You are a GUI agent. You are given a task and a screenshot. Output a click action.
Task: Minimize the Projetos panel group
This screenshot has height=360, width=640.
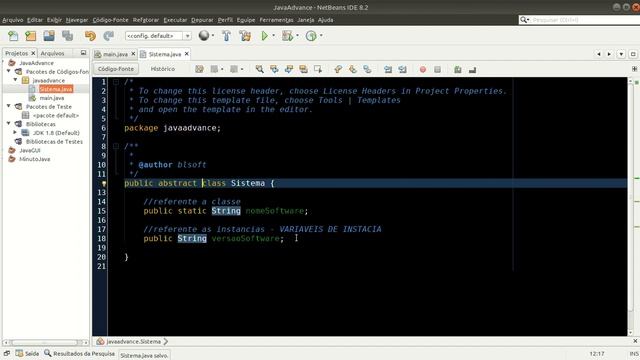point(83,53)
